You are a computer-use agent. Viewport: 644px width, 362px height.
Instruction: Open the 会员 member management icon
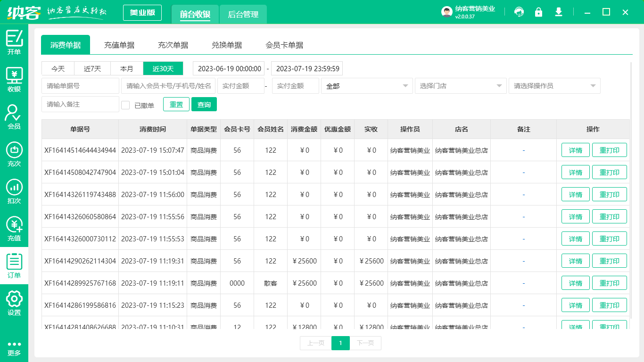click(14, 115)
